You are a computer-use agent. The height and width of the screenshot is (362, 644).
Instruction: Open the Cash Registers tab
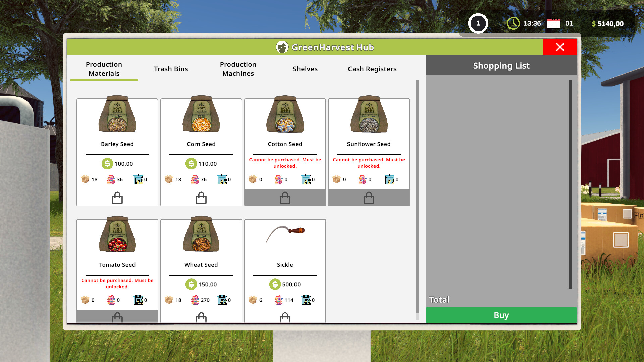(x=372, y=69)
